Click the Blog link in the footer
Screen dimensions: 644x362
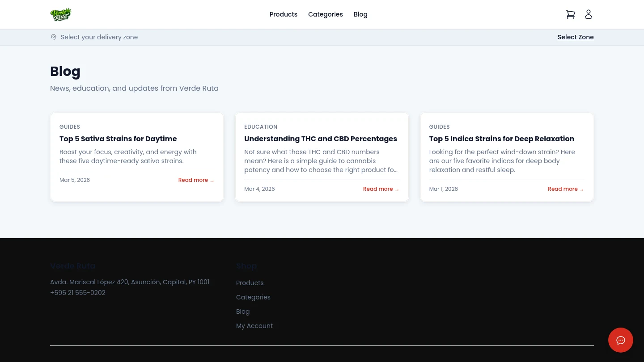pyautogui.click(x=243, y=311)
